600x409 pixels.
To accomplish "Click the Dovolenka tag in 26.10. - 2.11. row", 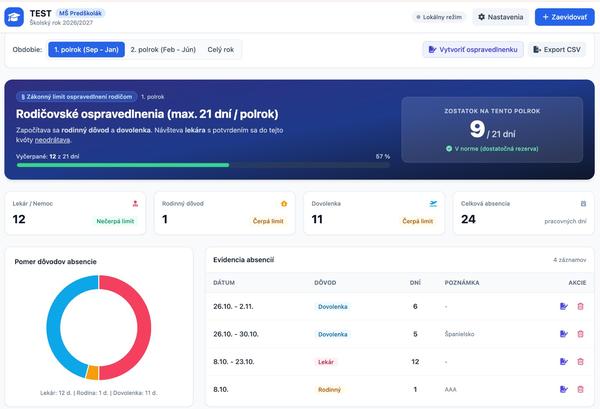I will pyautogui.click(x=333, y=306).
